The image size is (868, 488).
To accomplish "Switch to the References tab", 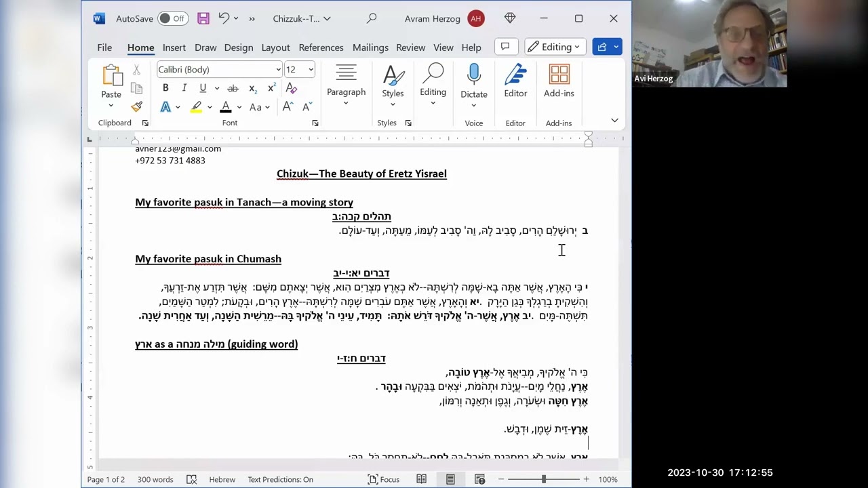I will tap(321, 47).
